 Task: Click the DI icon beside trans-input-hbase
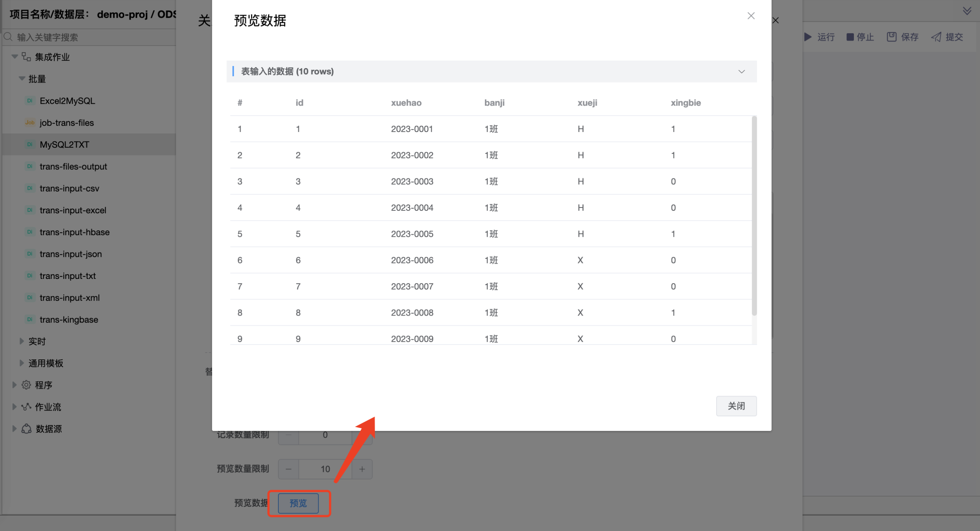[30, 232]
